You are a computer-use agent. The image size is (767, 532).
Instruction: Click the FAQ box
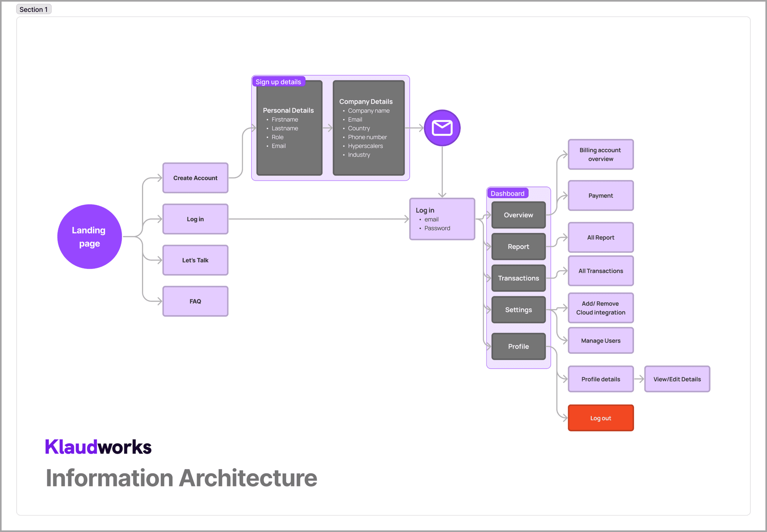[x=195, y=301]
